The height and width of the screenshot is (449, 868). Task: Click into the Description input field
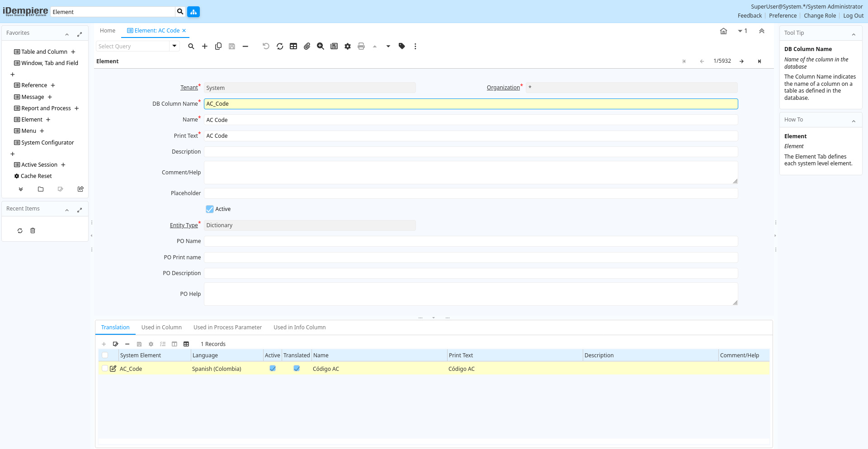click(x=471, y=152)
